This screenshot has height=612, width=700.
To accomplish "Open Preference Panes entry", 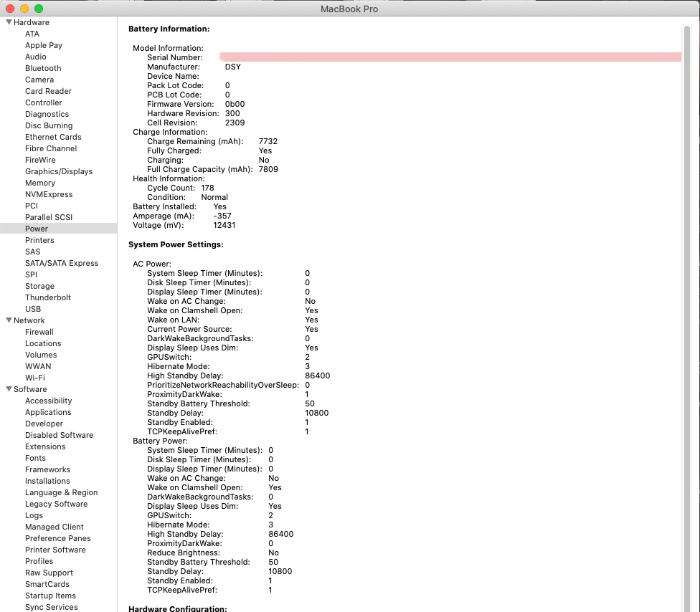I will (58, 538).
